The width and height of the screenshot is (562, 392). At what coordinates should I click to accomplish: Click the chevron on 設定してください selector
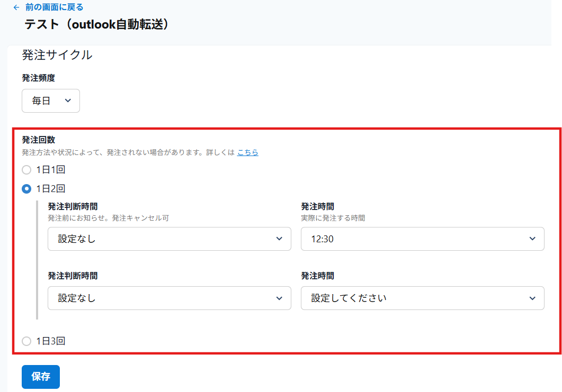tap(532, 298)
